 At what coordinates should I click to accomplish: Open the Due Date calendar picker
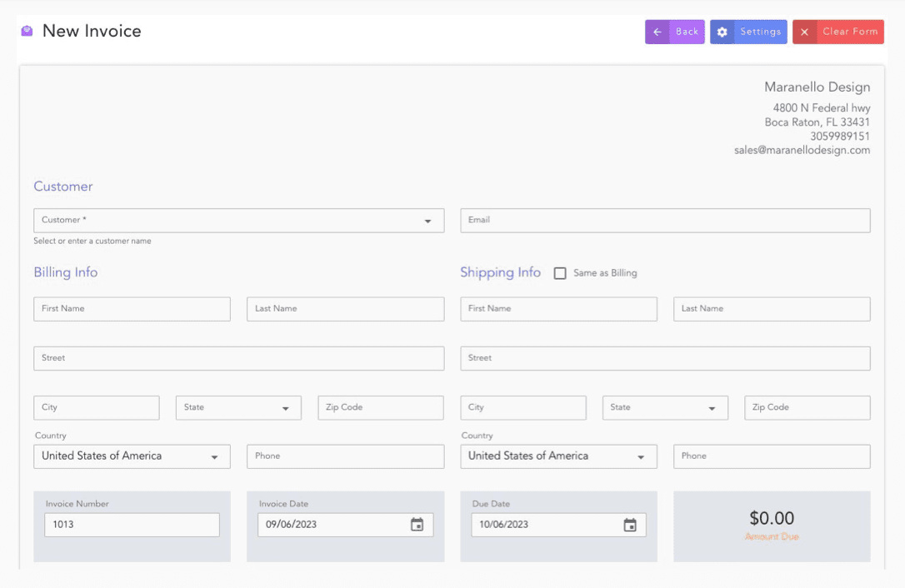[x=630, y=525]
